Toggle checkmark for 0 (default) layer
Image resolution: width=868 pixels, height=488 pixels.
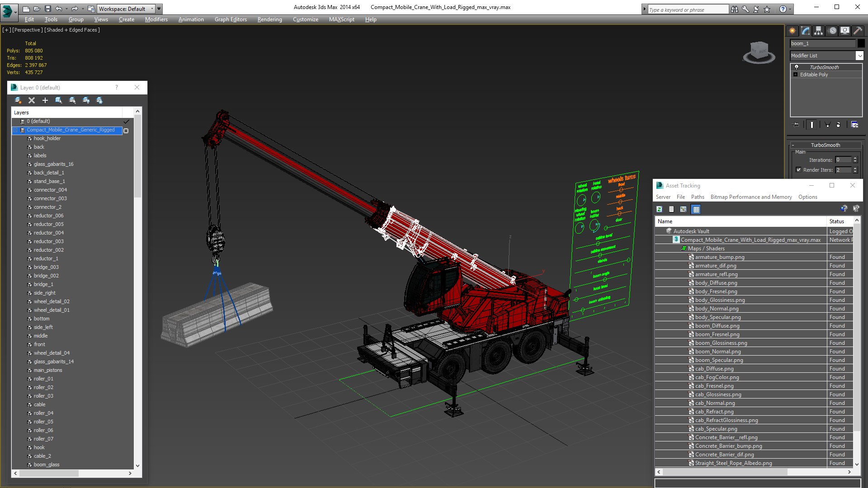tap(126, 122)
